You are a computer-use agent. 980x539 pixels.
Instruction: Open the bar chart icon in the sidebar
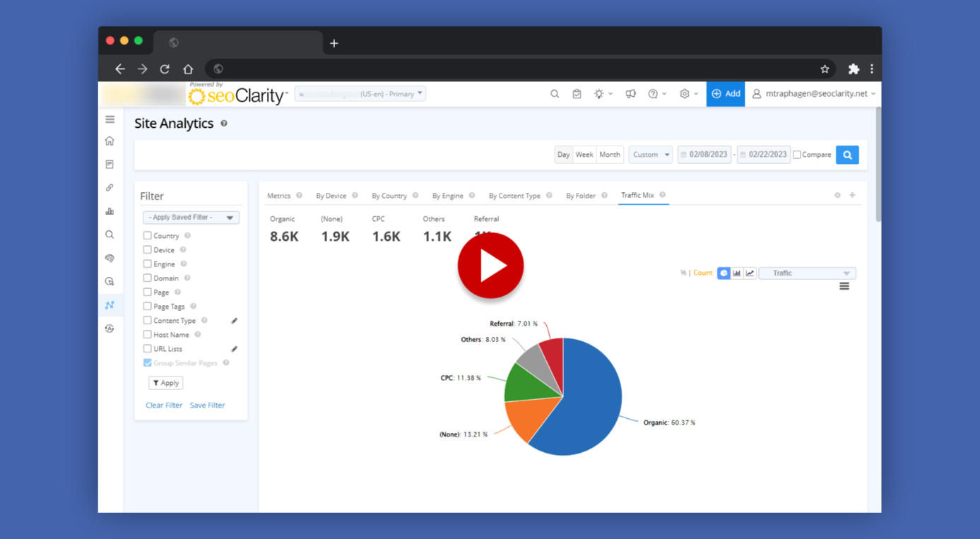110,211
